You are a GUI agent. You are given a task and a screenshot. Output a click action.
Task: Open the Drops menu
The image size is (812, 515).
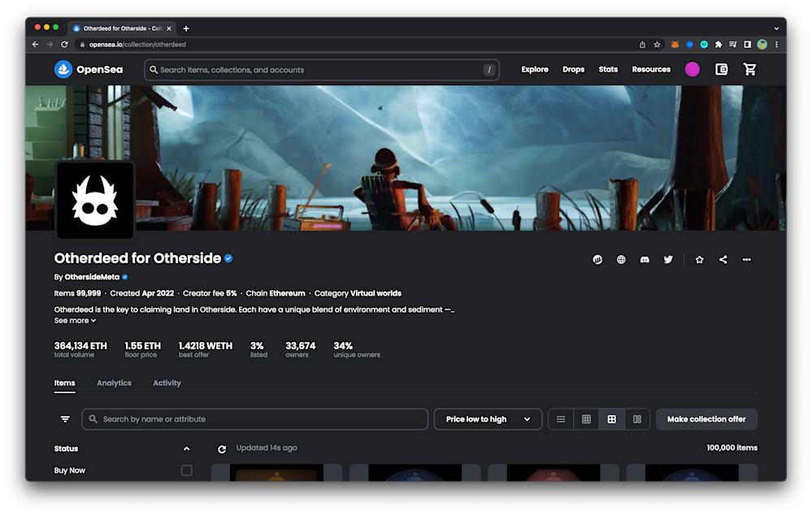click(x=573, y=69)
